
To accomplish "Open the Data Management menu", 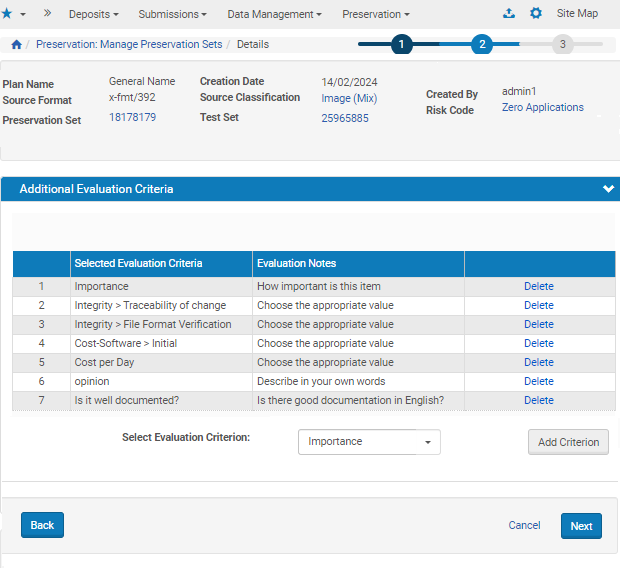I will (x=274, y=15).
